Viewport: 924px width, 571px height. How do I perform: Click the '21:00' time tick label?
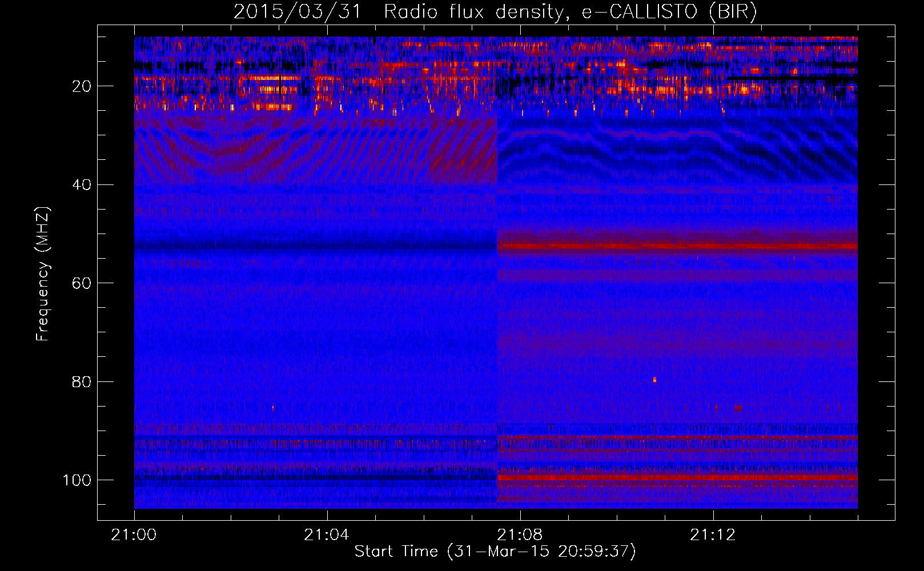pos(134,535)
